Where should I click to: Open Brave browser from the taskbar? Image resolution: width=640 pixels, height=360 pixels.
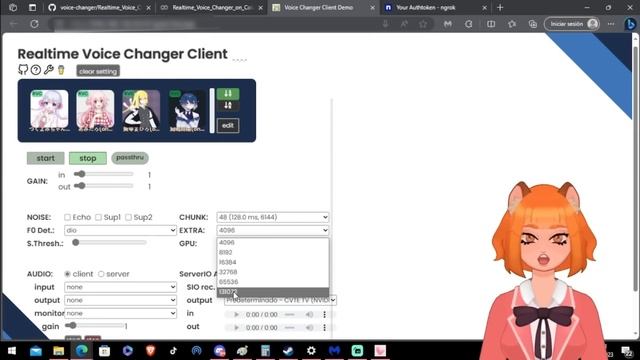[x=151, y=351]
